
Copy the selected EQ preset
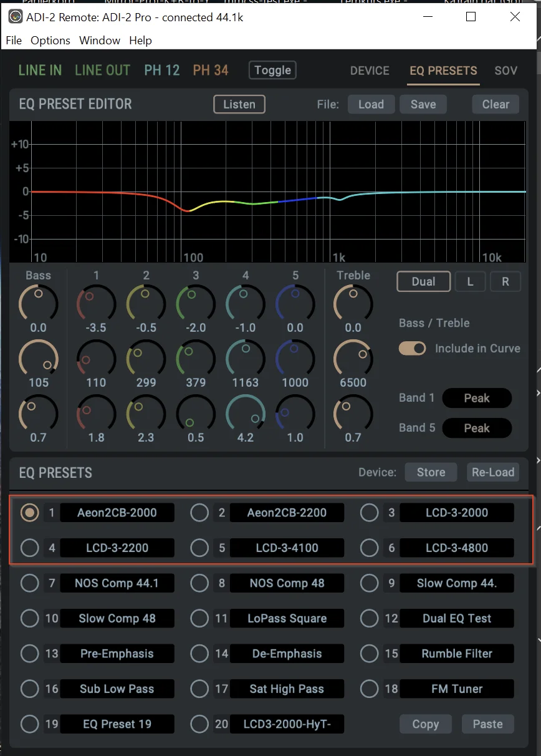(x=426, y=724)
